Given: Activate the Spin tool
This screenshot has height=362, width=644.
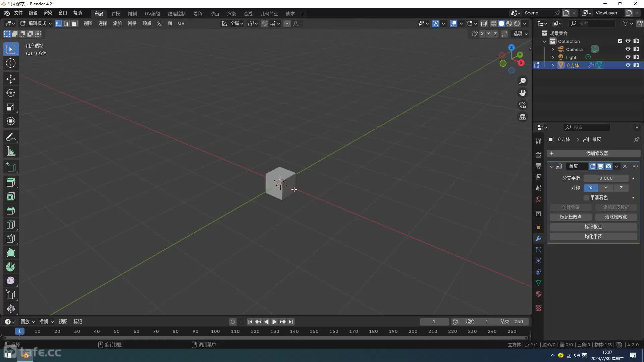Looking at the screenshot, I should (x=11, y=267).
